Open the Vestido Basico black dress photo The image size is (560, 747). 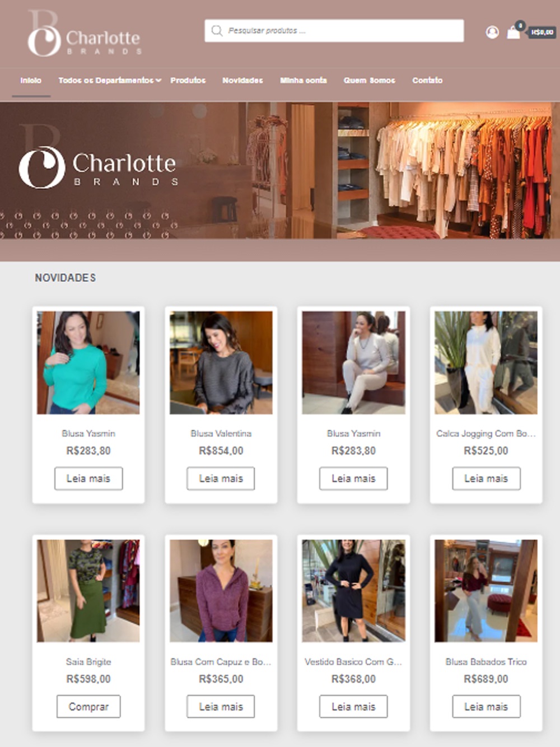[353, 591]
